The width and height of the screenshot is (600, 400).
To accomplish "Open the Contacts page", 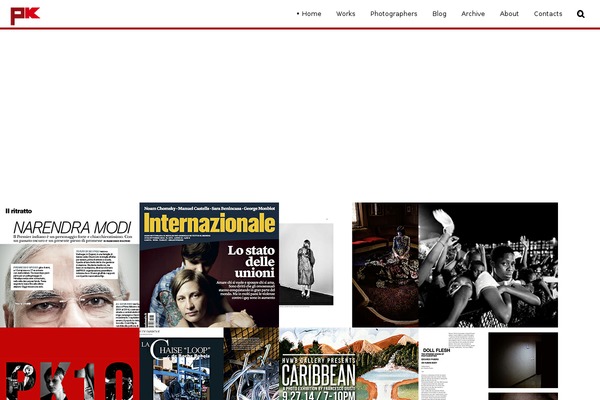I will pos(548,14).
